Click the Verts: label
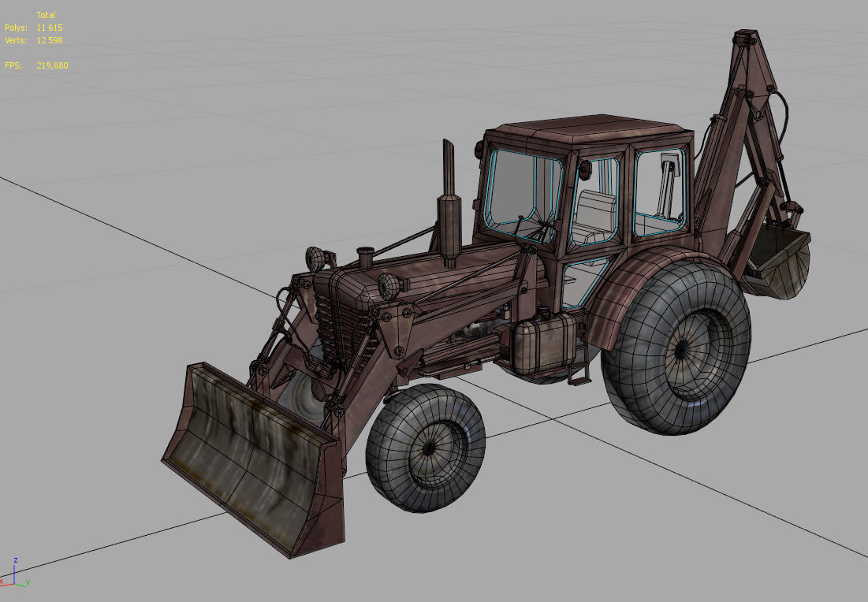 16,40
